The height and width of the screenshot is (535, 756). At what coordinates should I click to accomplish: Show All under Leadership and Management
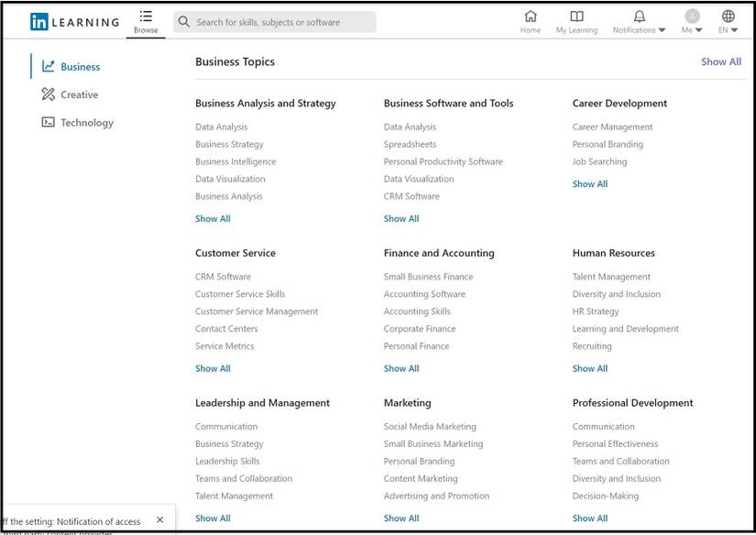coord(213,519)
